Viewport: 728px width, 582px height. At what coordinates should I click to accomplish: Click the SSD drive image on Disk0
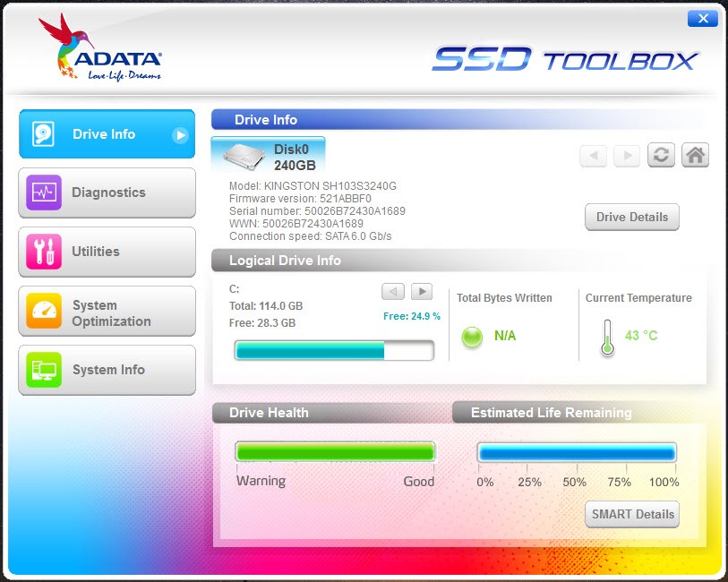coord(244,157)
